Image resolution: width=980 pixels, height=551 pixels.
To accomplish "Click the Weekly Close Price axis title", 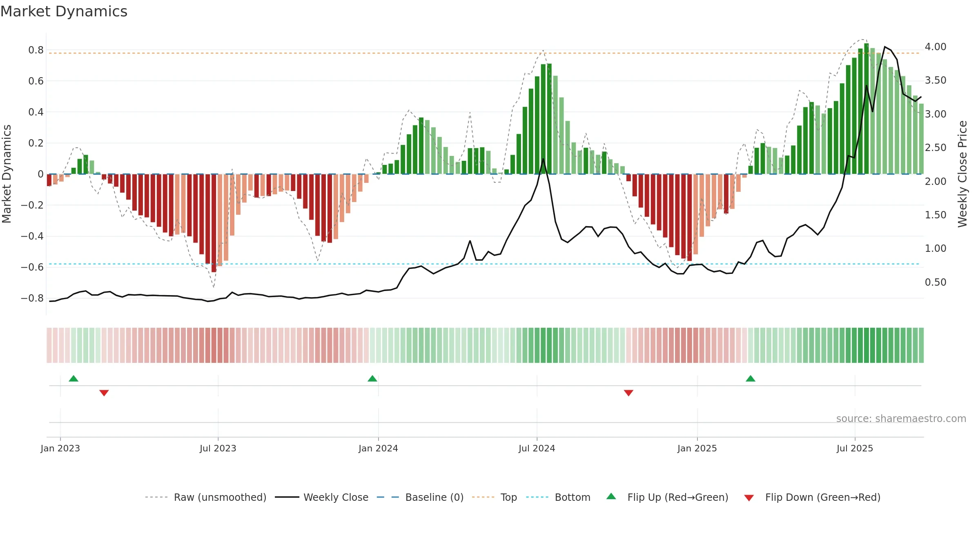I will click(x=963, y=174).
